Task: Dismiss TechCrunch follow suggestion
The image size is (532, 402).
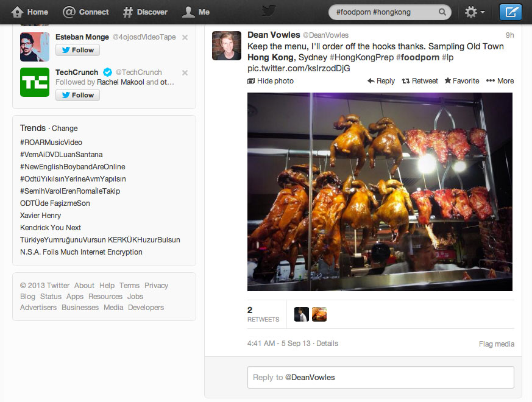Action: (185, 72)
